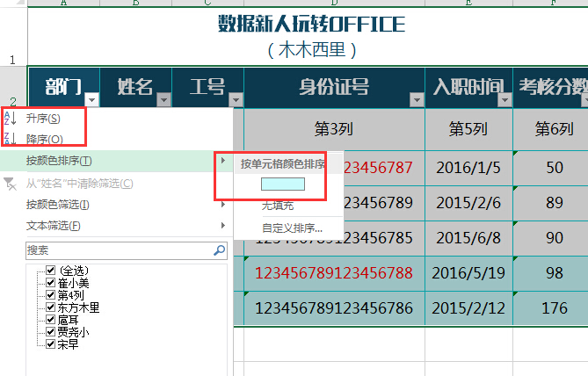The width and height of the screenshot is (588, 376).
Task: Select the 部门 header cell
Action: click(x=64, y=88)
